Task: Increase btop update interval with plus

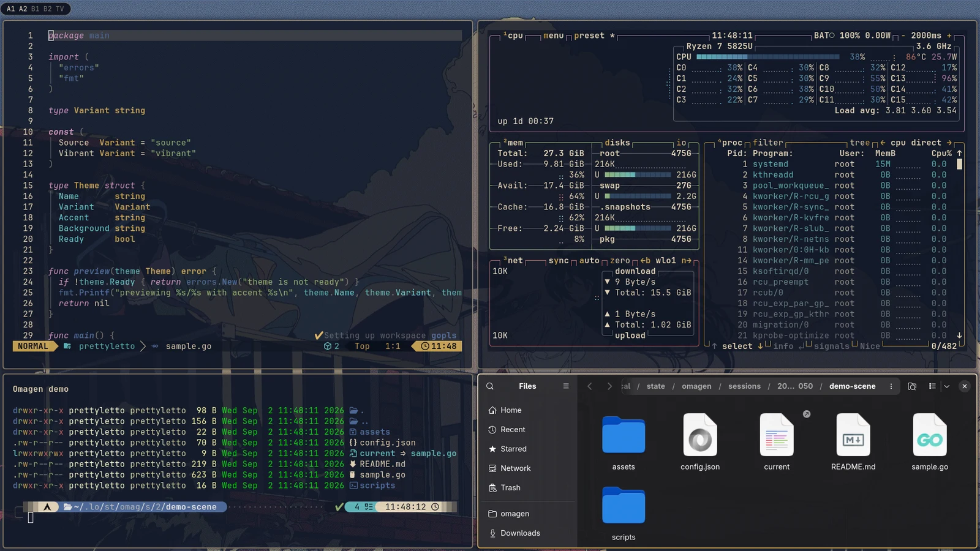Action: point(949,36)
